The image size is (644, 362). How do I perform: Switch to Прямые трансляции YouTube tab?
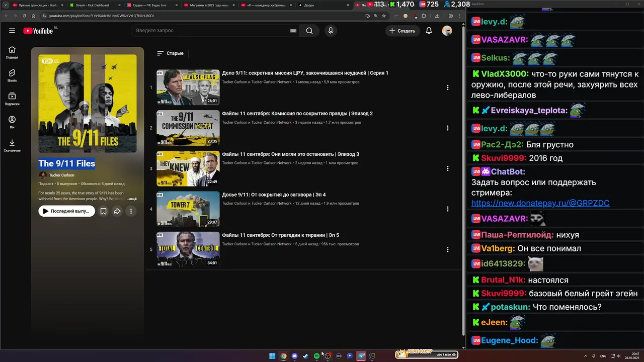[37, 5]
